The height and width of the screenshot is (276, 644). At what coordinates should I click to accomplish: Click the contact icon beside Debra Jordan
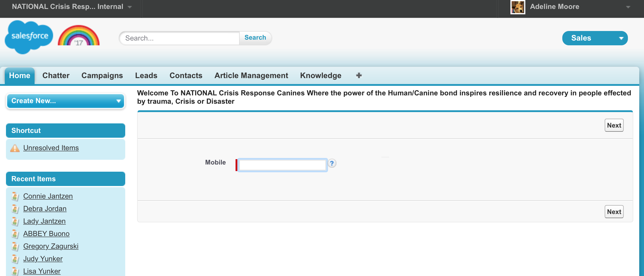click(15, 209)
